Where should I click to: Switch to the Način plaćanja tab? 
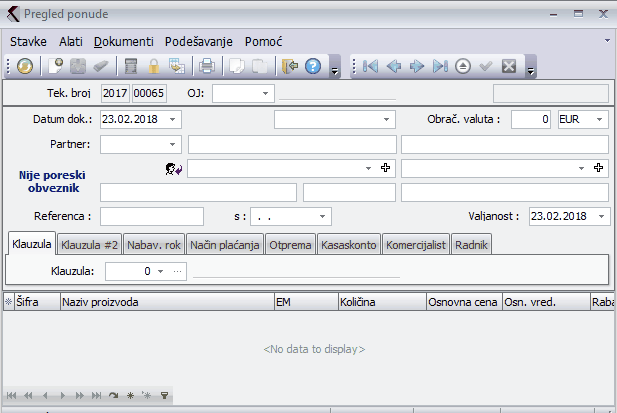coord(225,245)
